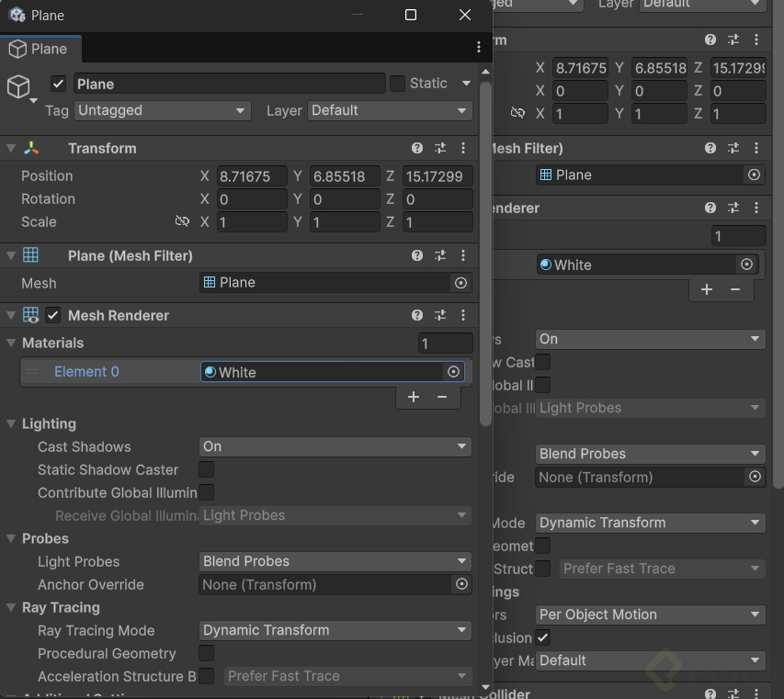Image resolution: width=784 pixels, height=699 pixels.
Task: Open Transform component help reference icon
Action: click(x=417, y=149)
